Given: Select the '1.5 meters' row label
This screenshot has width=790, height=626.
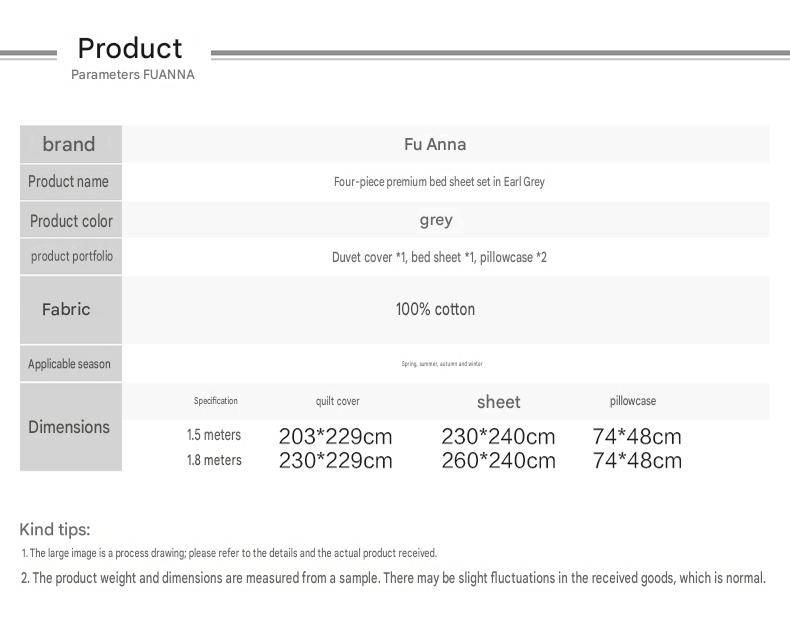Looking at the screenshot, I should tap(214, 435).
